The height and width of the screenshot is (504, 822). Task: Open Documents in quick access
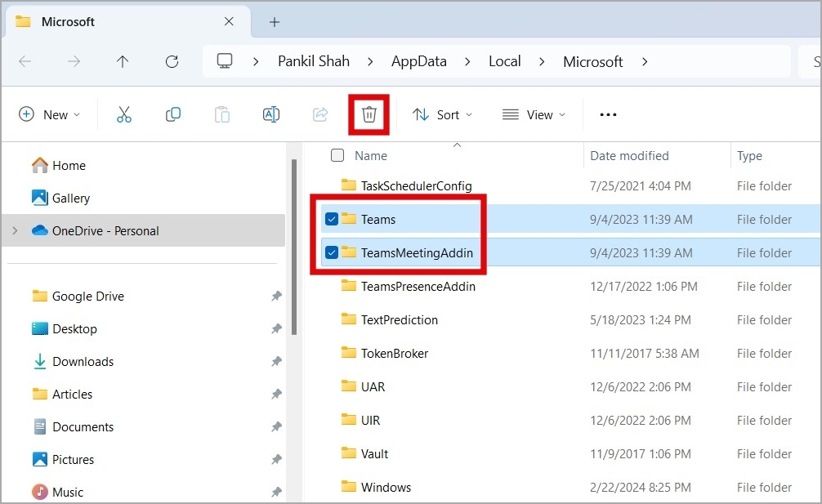(83, 427)
